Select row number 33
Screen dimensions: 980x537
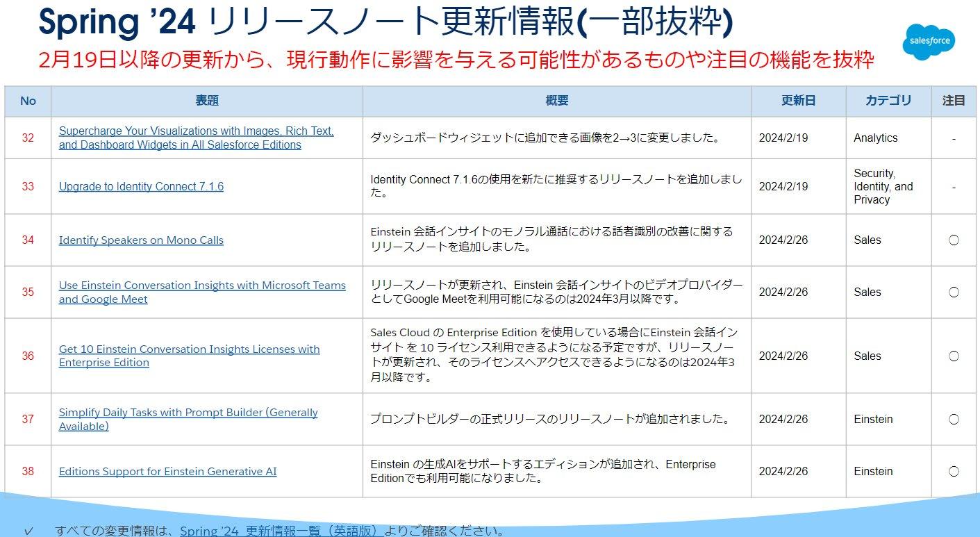tap(28, 186)
